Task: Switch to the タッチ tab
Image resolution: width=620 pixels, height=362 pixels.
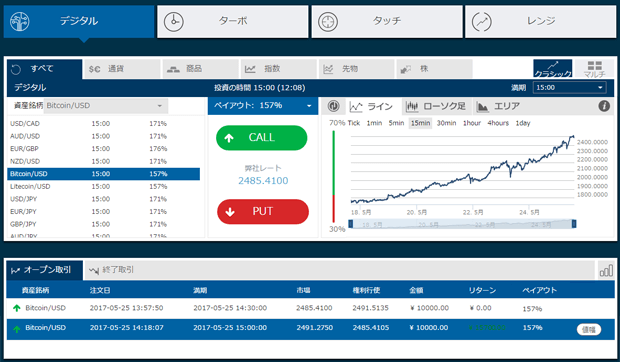Action: click(387, 22)
